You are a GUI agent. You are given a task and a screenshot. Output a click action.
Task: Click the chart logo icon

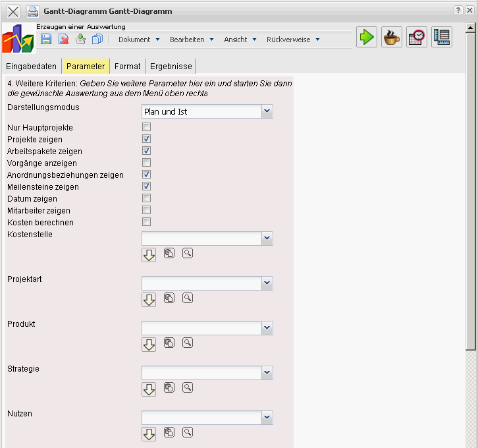tap(18, 39)
